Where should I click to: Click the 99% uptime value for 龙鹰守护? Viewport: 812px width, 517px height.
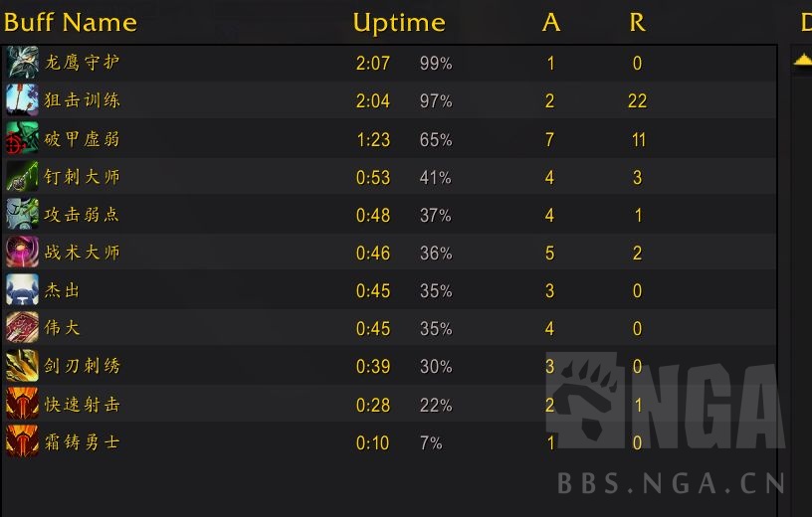(436, 64)
